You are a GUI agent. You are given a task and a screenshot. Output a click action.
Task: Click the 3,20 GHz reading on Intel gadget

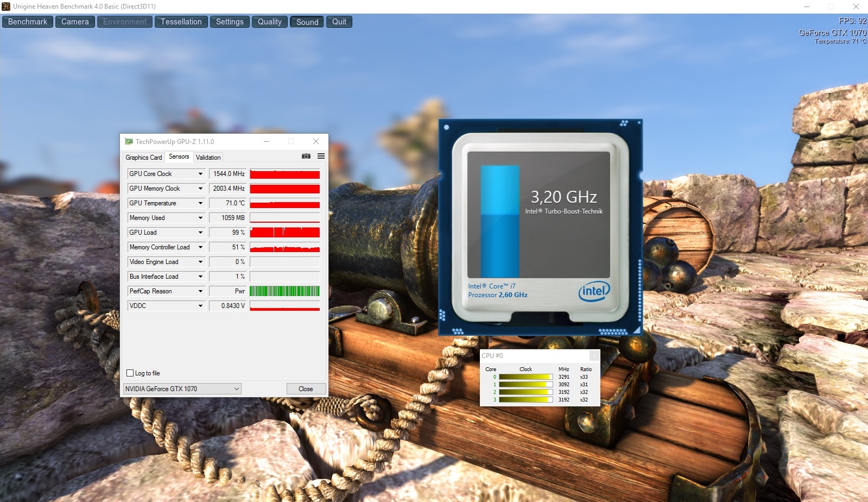563,197
